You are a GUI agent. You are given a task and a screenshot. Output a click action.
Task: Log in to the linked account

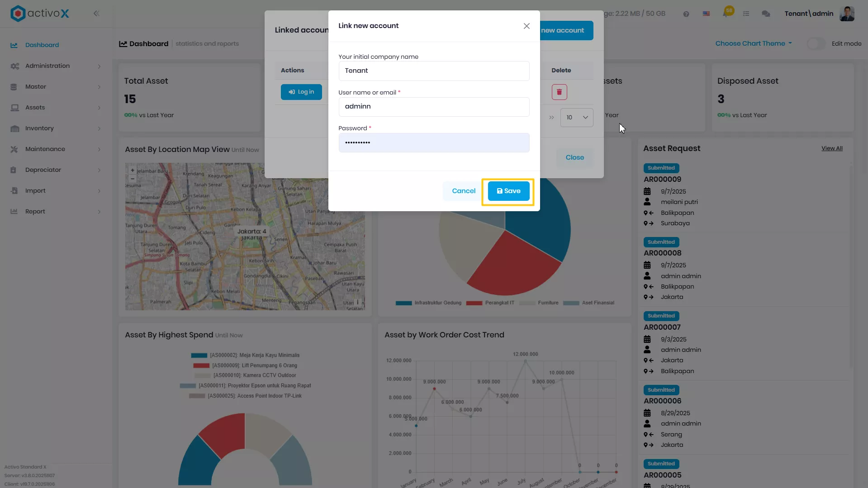click(301, 92)
